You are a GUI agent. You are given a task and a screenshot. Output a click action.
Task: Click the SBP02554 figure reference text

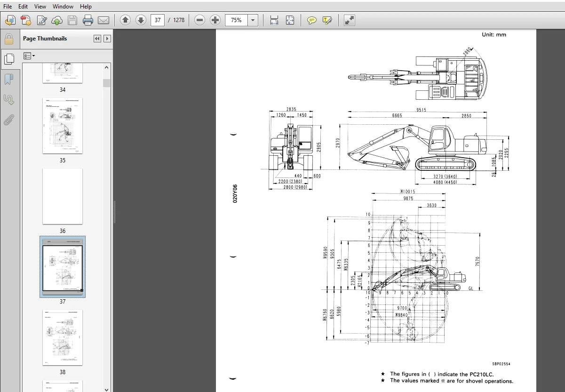[x=501, y=364]
